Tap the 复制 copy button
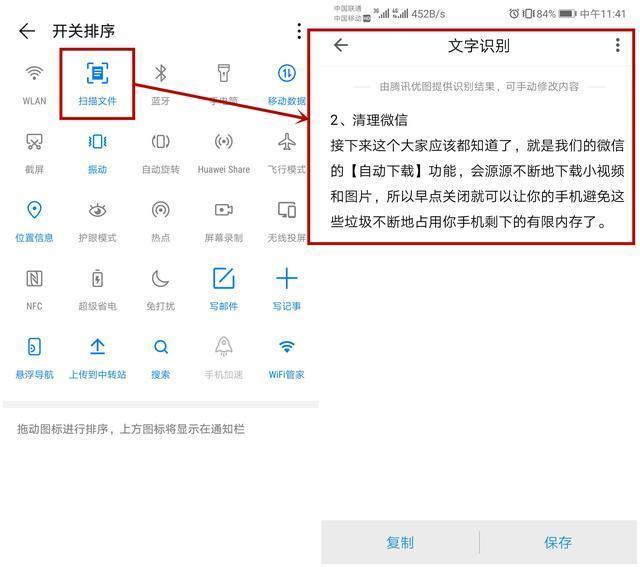 400,543
